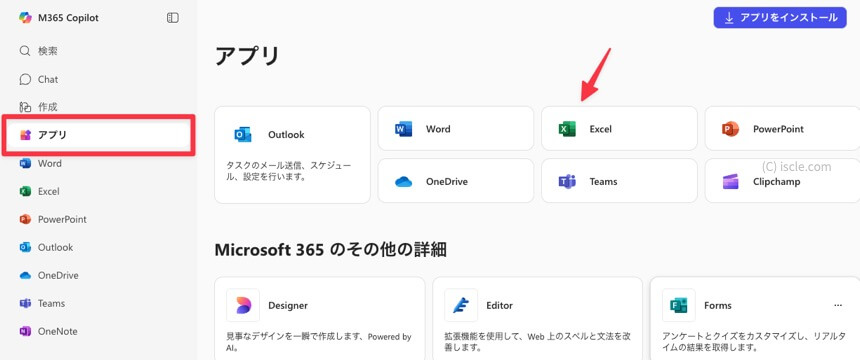Click the OneDrive cloud icon in sidebar

pos(25,275)
